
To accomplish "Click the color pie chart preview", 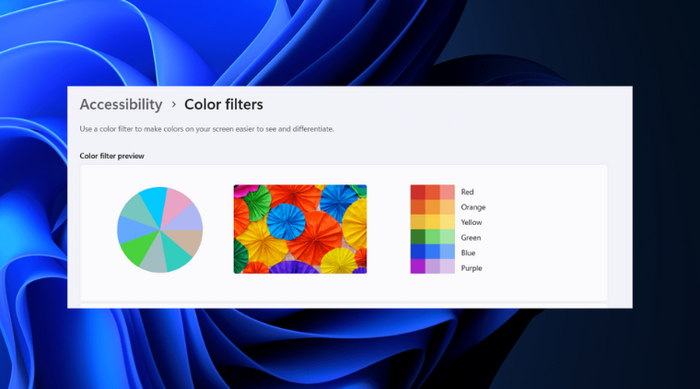I will (x=160, y=230).
